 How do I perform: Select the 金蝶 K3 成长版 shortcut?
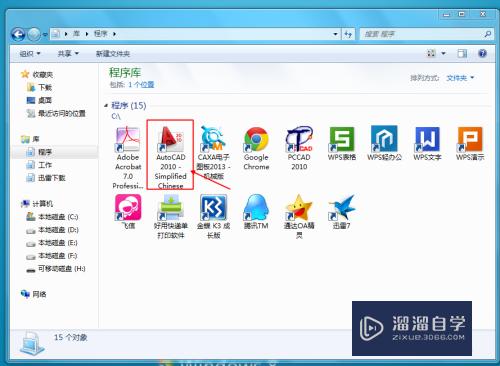tap(213, 217)
